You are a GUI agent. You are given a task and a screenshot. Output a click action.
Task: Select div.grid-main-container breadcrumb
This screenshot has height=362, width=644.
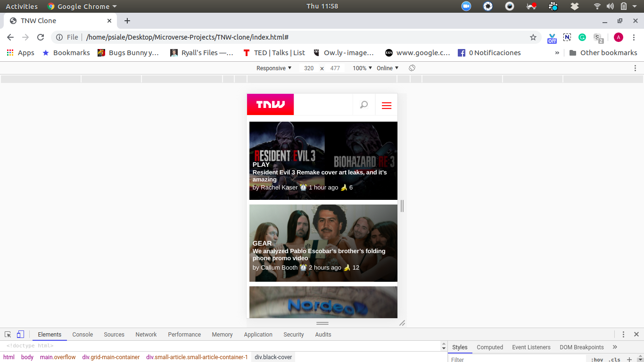coord(111,357)
